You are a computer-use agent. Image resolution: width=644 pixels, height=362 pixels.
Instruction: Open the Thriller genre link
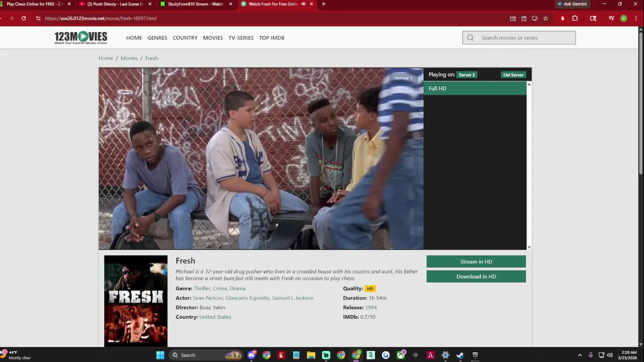coord(202,289)
